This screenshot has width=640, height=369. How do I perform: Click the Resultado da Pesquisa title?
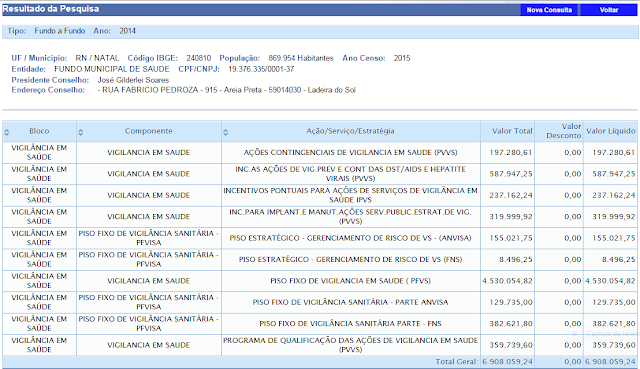51,9
